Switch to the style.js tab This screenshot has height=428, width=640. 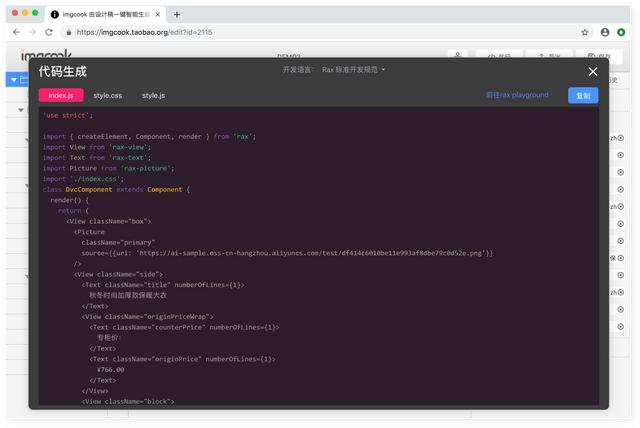pos(153,95)
